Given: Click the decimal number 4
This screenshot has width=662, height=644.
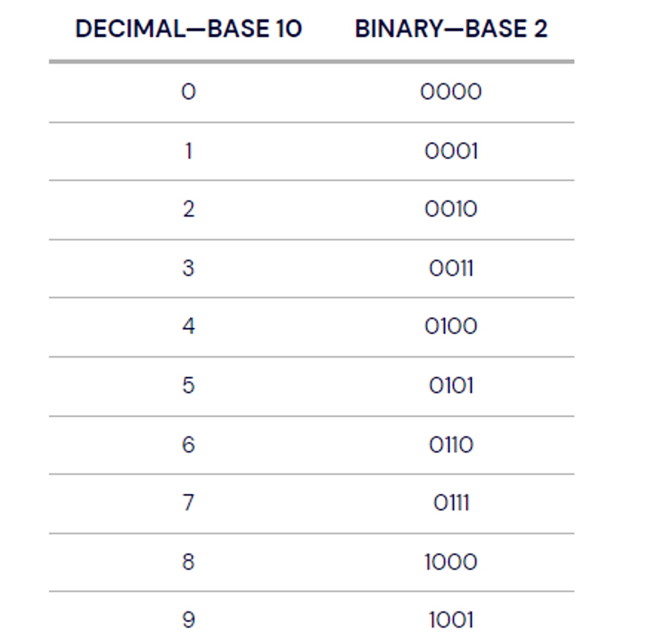Looking at the screenshot, I should (x=189, y=326).
